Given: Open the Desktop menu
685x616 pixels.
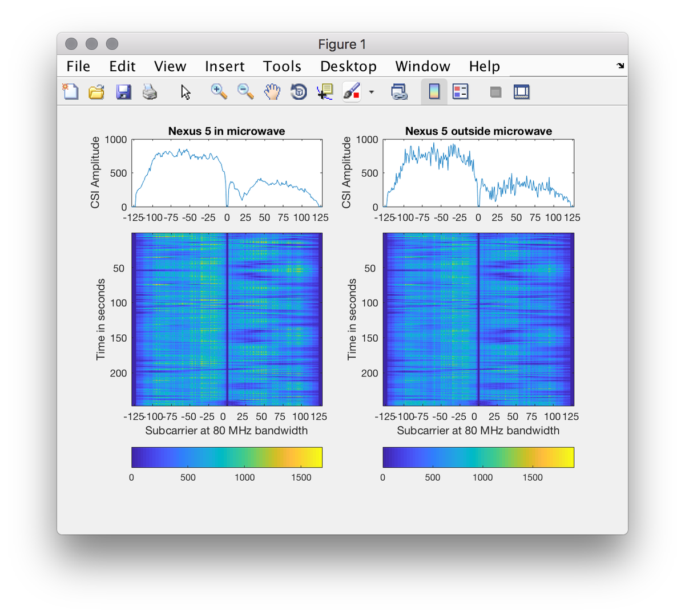Looking at the screenshot, I should pos(348,66).
